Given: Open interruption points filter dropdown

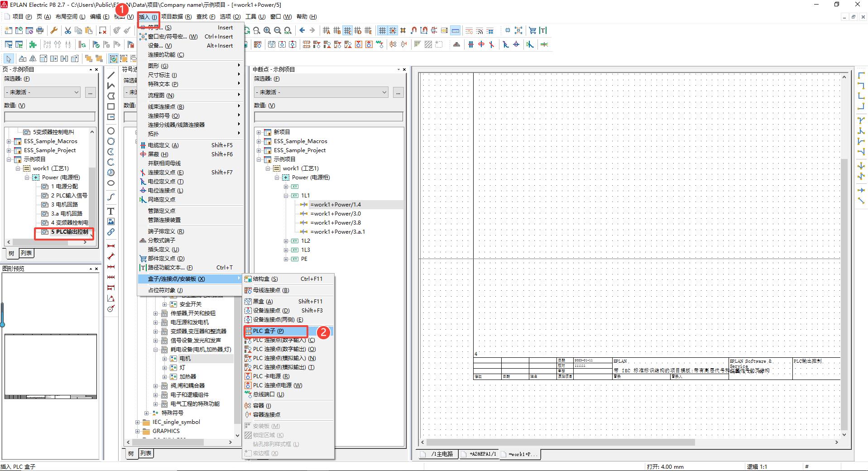Looking at the screenshot, I should 321,92.
